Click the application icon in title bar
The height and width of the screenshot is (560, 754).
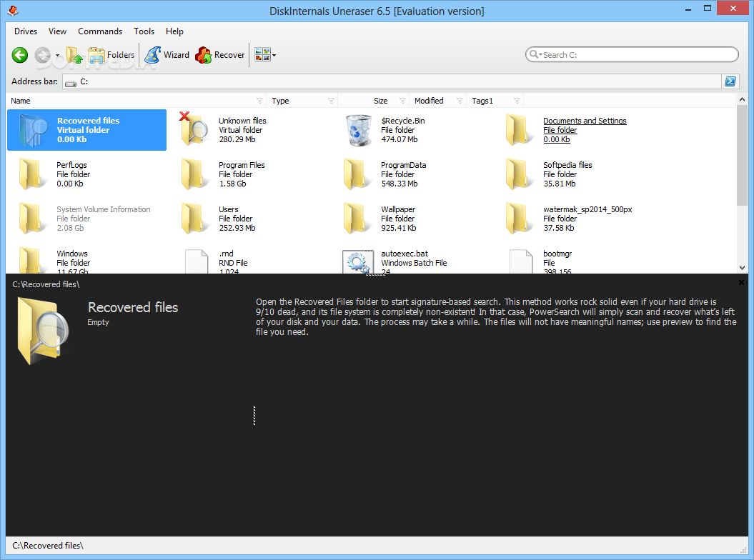[14, 10]
